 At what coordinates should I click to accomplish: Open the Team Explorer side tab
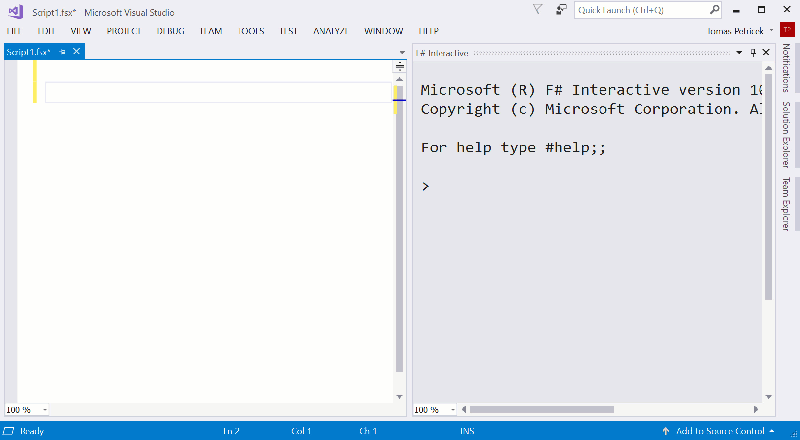click(x=786, y=204)
